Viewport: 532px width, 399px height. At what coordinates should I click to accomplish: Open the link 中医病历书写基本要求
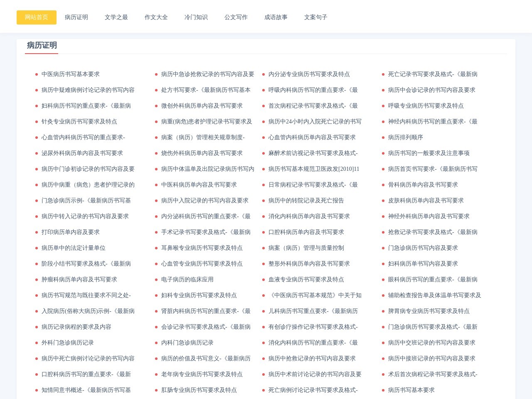(71, 74)
